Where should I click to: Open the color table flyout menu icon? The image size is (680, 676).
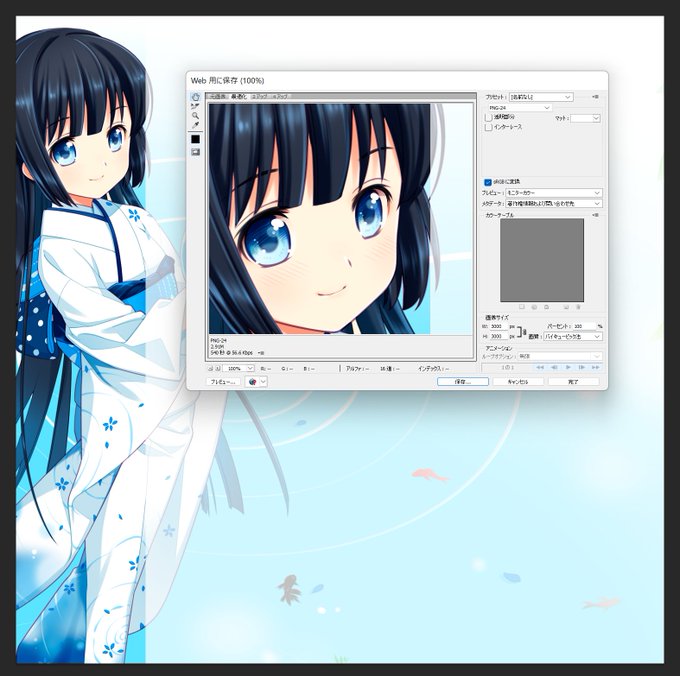pyautogui.click(x=595, y=215)
